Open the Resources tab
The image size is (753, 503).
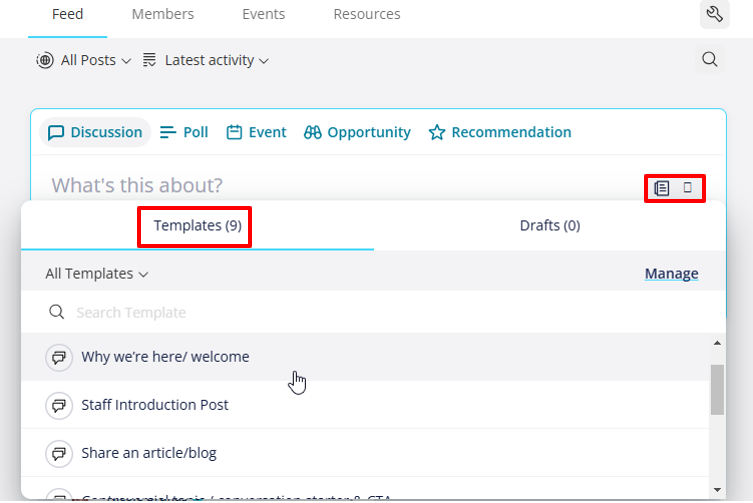point(367,14)
